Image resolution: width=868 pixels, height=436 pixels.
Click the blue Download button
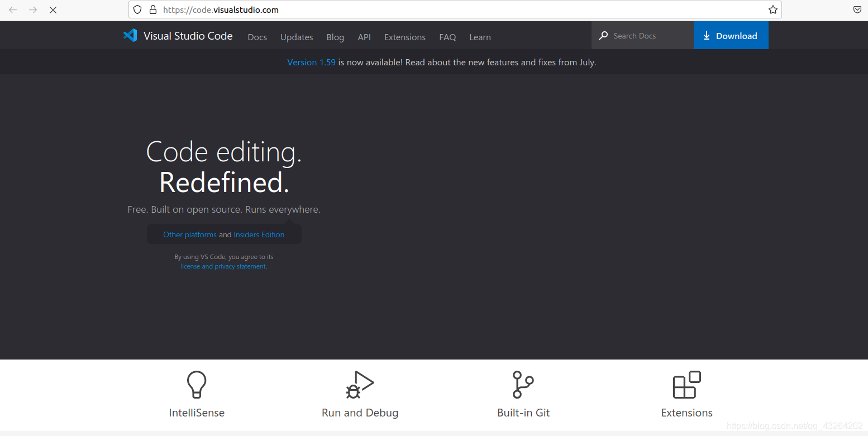click(731, 36)
